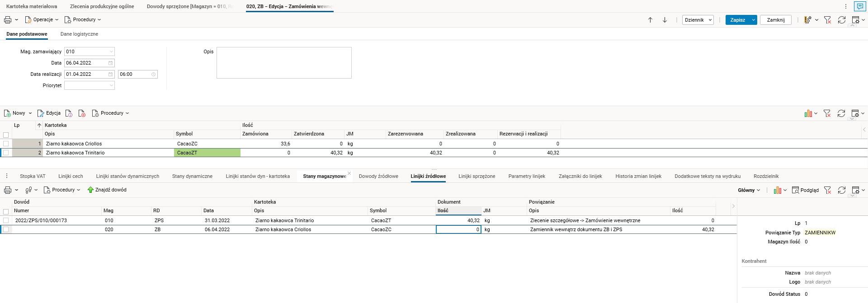Viewport: 868px width, 303px height.
Task: Expand the Mag. zamawiający dropdown
Action: 111,51
